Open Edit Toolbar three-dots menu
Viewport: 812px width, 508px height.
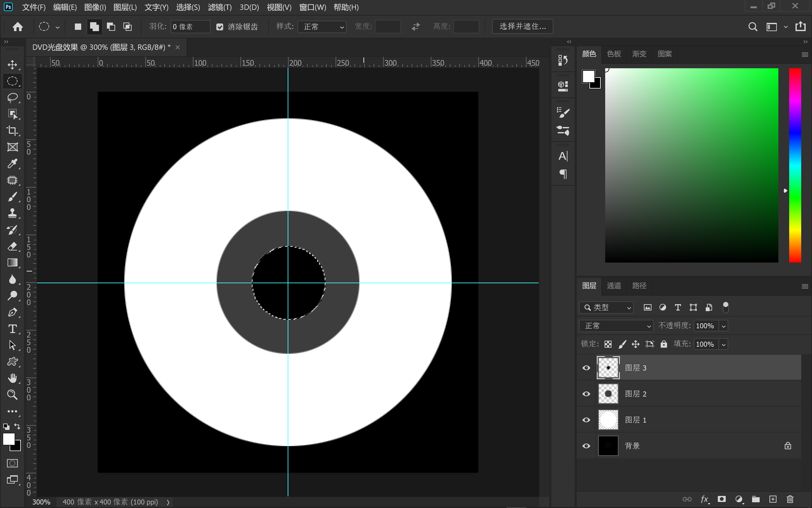(x=12, y=411)
